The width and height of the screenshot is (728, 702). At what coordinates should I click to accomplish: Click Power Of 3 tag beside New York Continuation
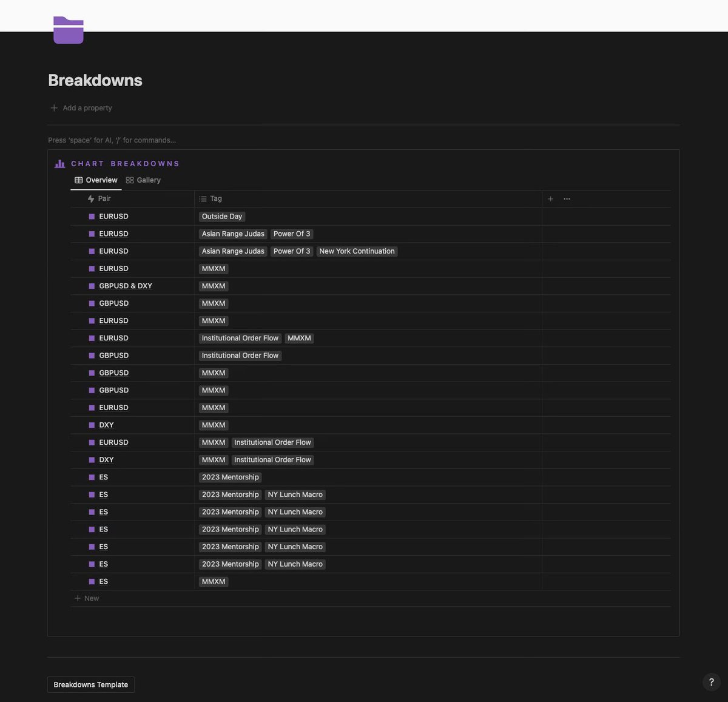292,251
